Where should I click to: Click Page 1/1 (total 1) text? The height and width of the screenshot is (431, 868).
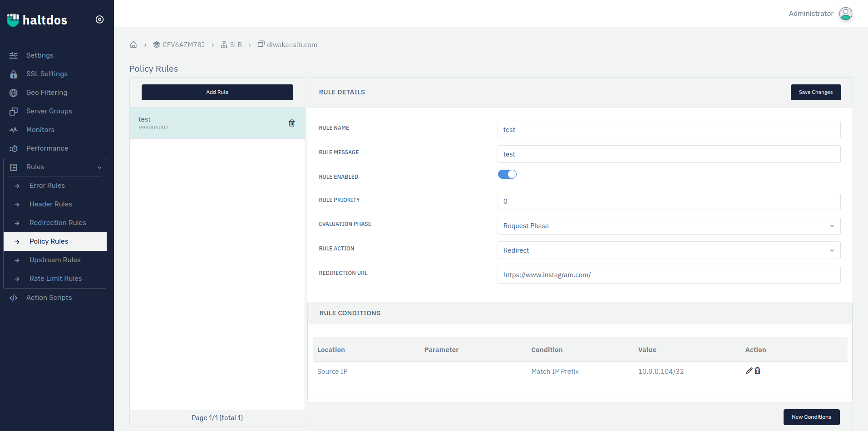(x=217, y=418)
